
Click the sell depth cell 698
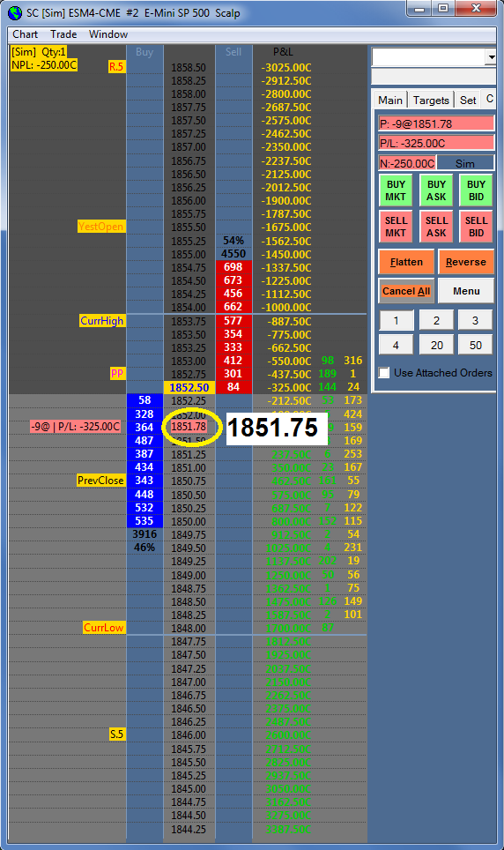233,267
